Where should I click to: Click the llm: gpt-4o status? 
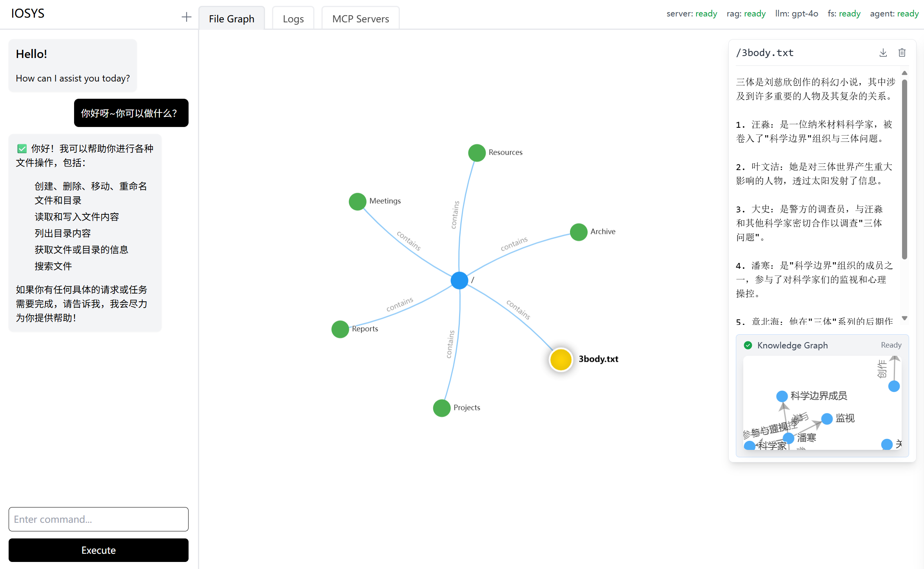pos(797,14)
